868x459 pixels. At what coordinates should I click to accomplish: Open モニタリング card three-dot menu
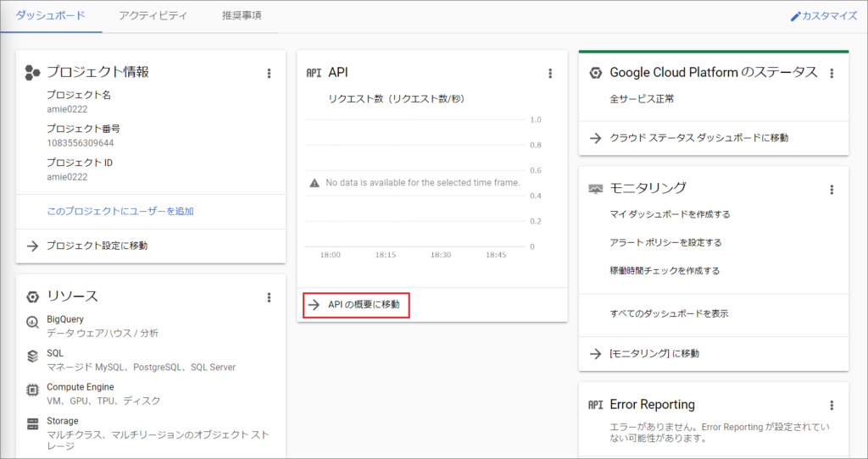tap(832, 190)
